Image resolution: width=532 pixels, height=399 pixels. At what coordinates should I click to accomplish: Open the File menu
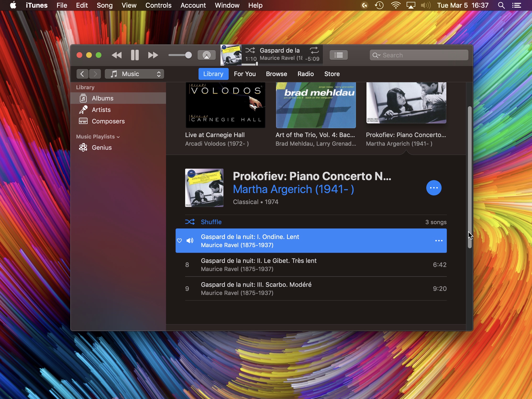click(x=62, y=5)
